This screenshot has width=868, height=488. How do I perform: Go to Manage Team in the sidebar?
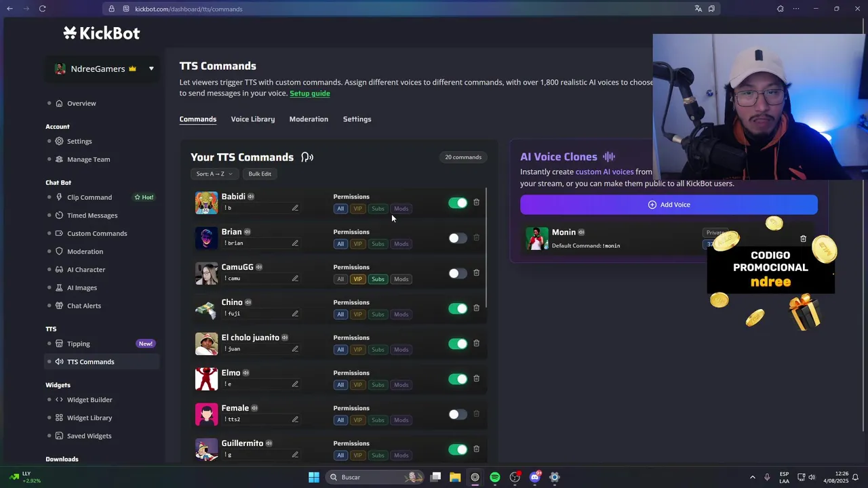(x=88, y=159)
